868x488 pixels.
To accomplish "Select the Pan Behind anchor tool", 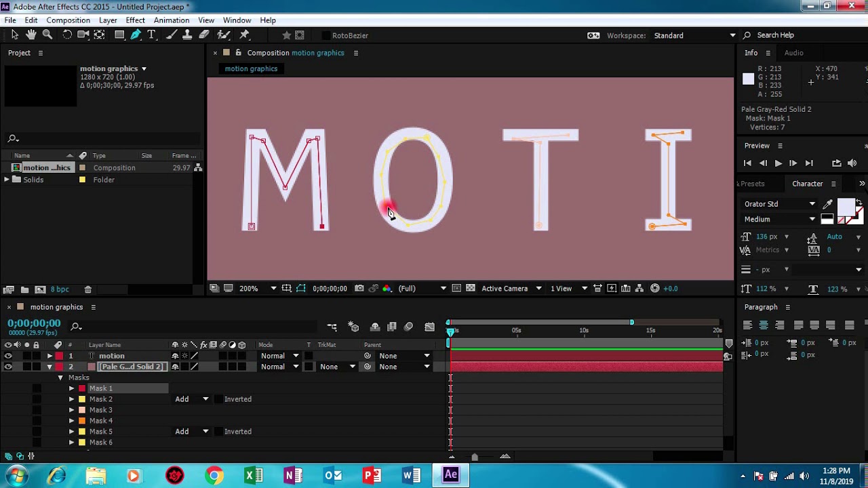I will [x=100, y=35].
